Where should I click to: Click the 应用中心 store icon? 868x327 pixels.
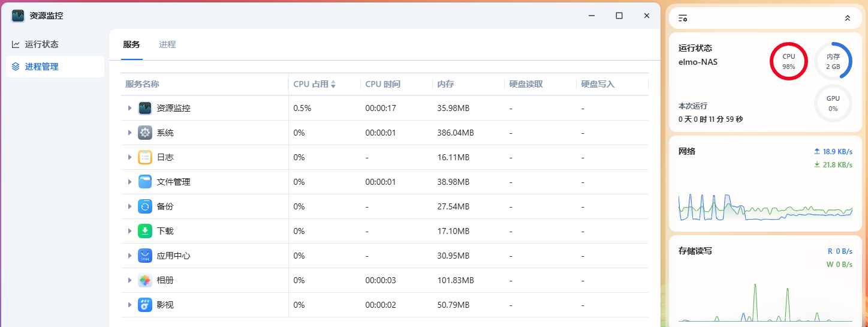click(x=145, y=256)
